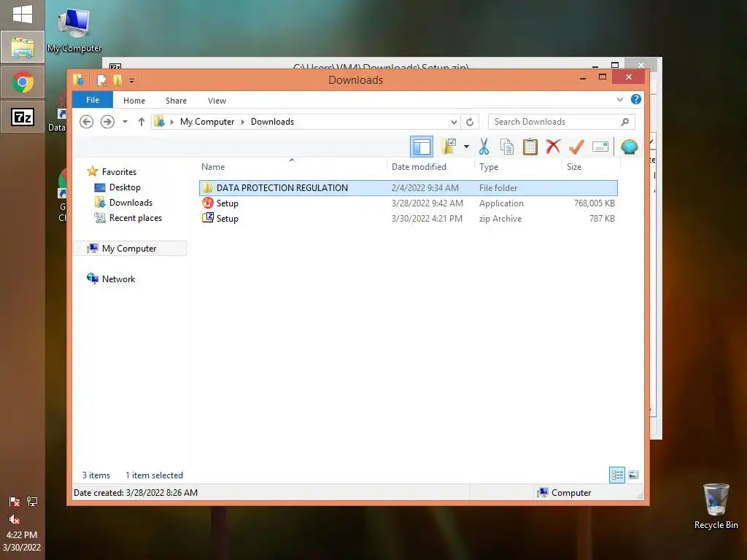Click the 3/30/2022 4:21 PM date cell

click(427, 219)
